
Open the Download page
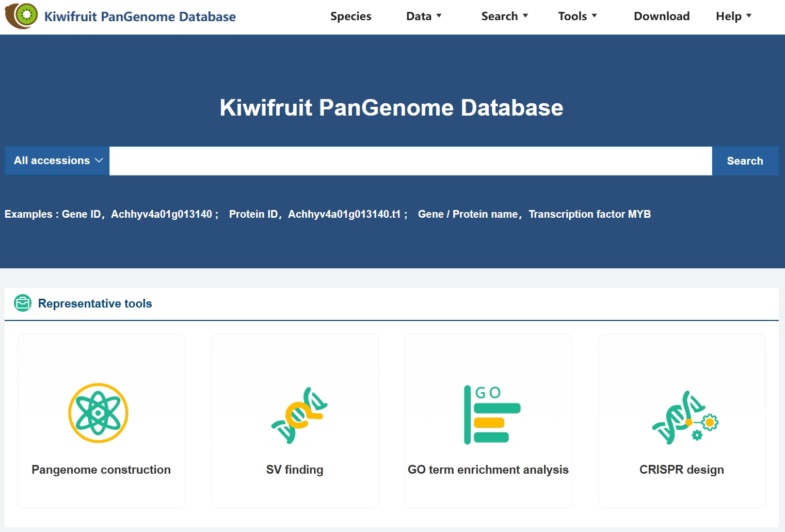(x=661, y=16)
